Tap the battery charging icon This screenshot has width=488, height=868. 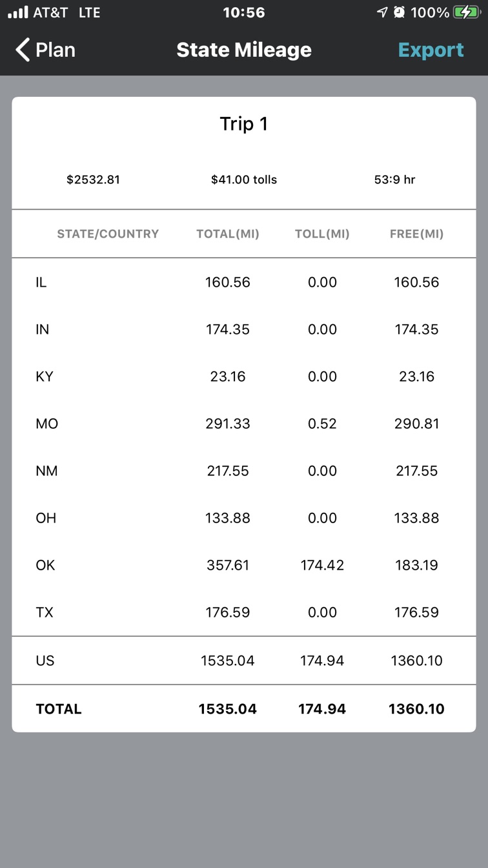(x=466, y=12)
